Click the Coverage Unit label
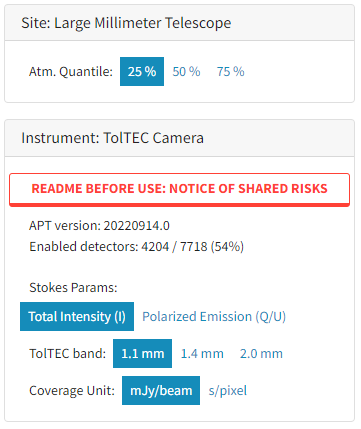This screenshot has width=361, height=429. (72, 390)
